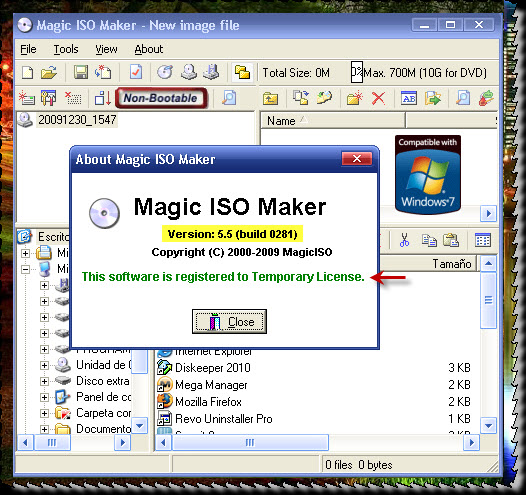The width and height of the screenshot is (526, 495).
Task: Click right arrow of tree horizontal scrollbar
Action: point(122,443)
